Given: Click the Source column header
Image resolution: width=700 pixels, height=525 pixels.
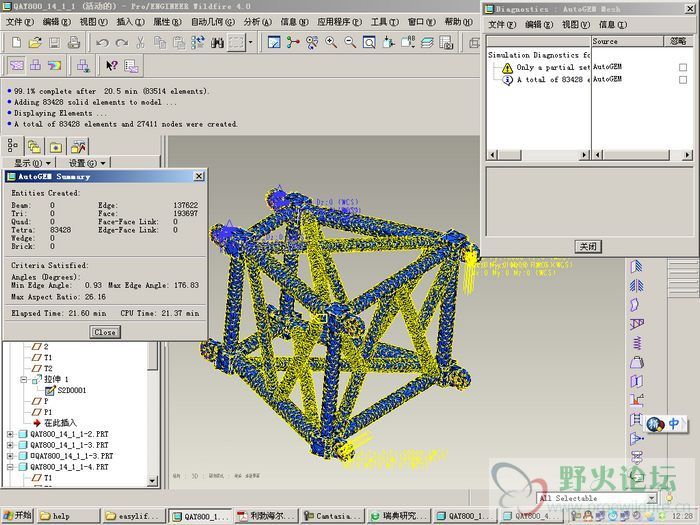Looking at the screenshot, I should pos(627,41).
